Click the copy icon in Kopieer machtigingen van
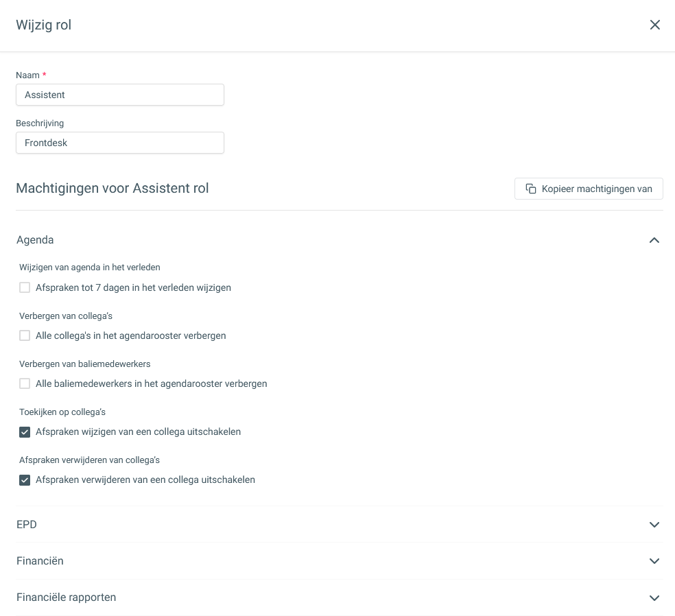This screenshot has height=616, width=675. click(531, 189)
